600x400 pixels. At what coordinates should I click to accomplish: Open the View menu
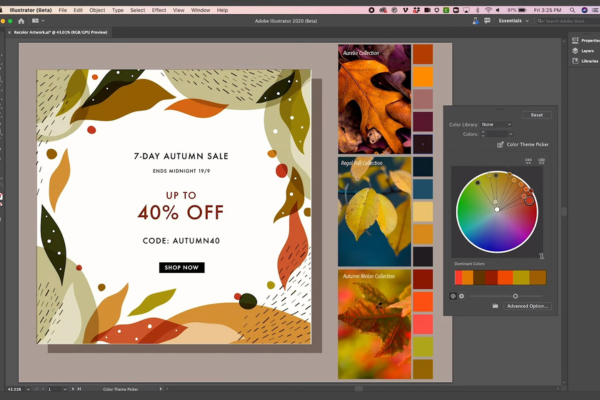178,10
